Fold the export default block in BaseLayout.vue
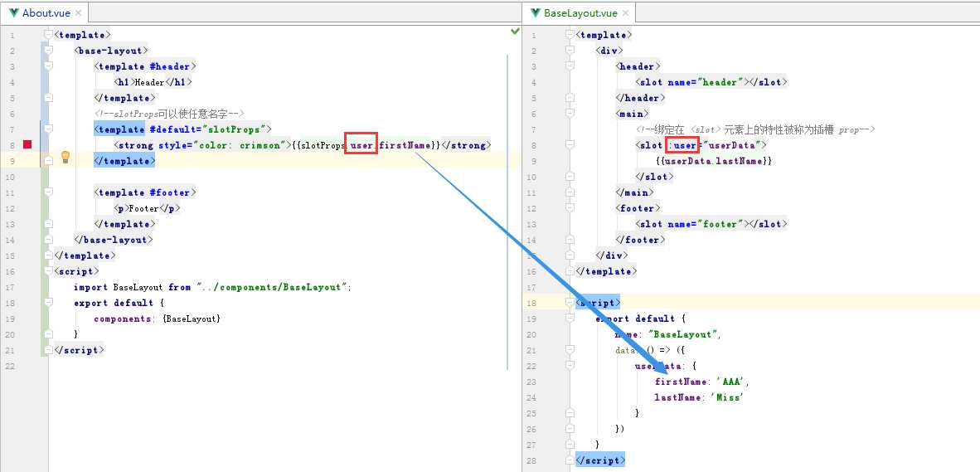The width and height of the screenshot is (980, 472). (x=570, y=319)
